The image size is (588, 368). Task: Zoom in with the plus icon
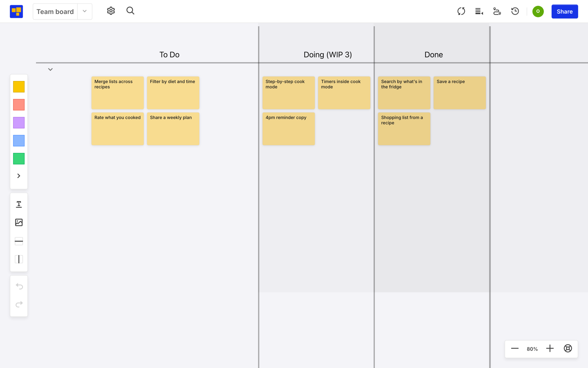pyautogui.click(x=550, y=348)
